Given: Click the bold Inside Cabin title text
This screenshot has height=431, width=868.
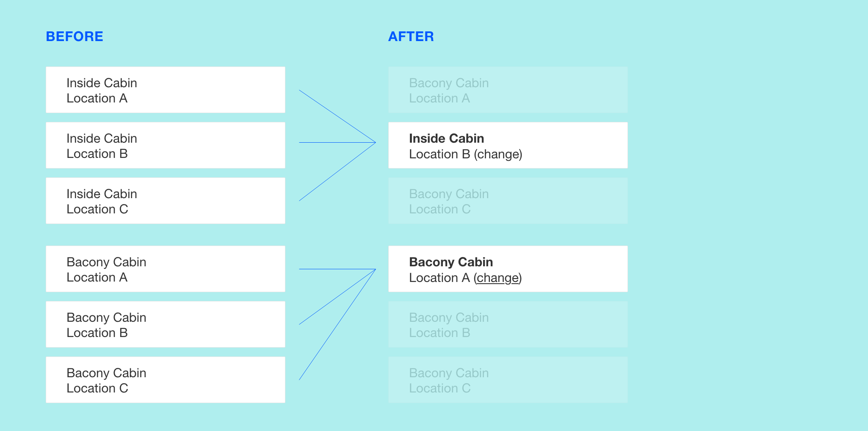Looking at the screenshot, I should click(x=447, y=138).
